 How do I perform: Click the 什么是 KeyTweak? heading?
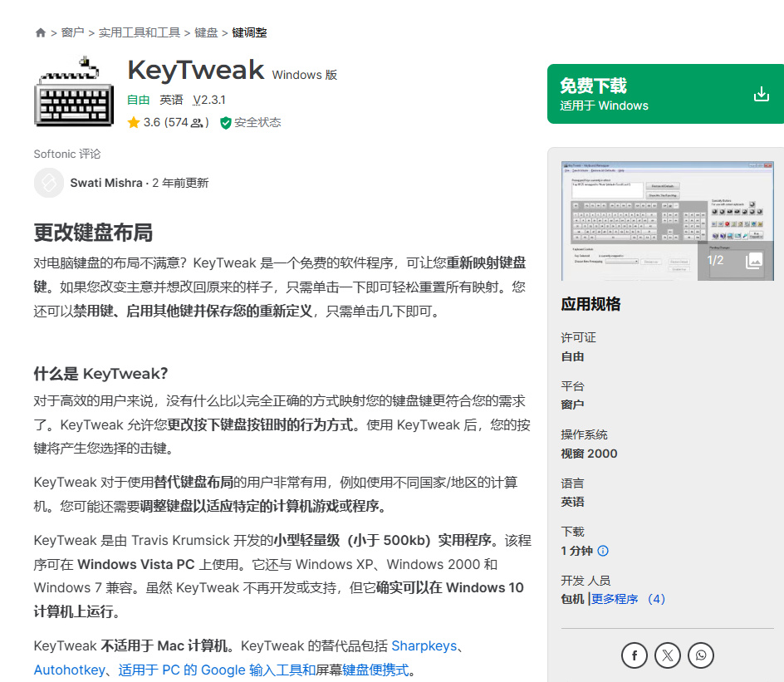[100, 374]
